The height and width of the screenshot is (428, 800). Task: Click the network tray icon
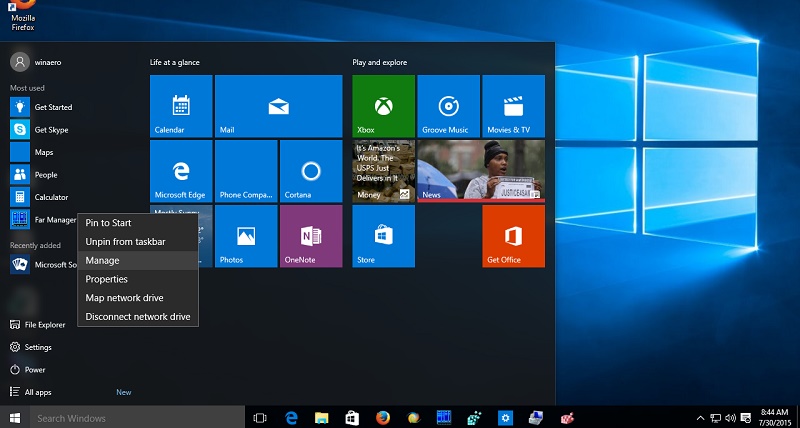716,418
